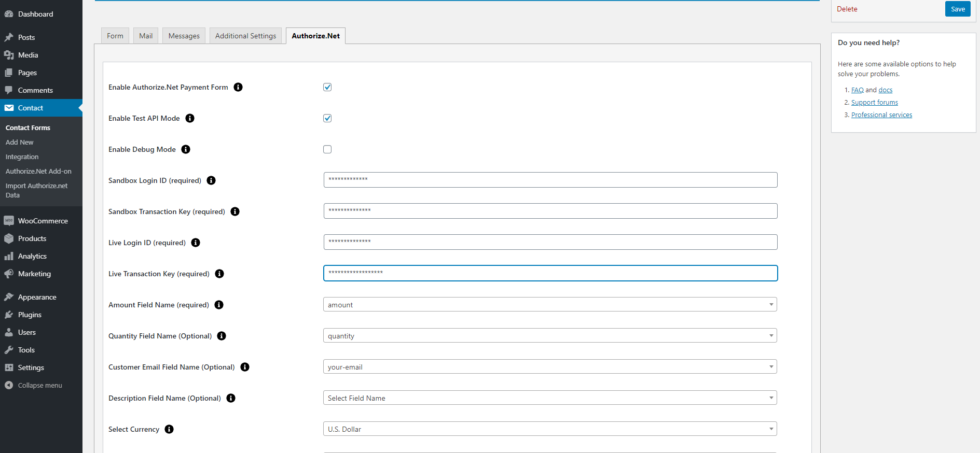Check Enable Debug Mode checkbox
This screenshot has height=453, width=980.
[x=327, y=149]
